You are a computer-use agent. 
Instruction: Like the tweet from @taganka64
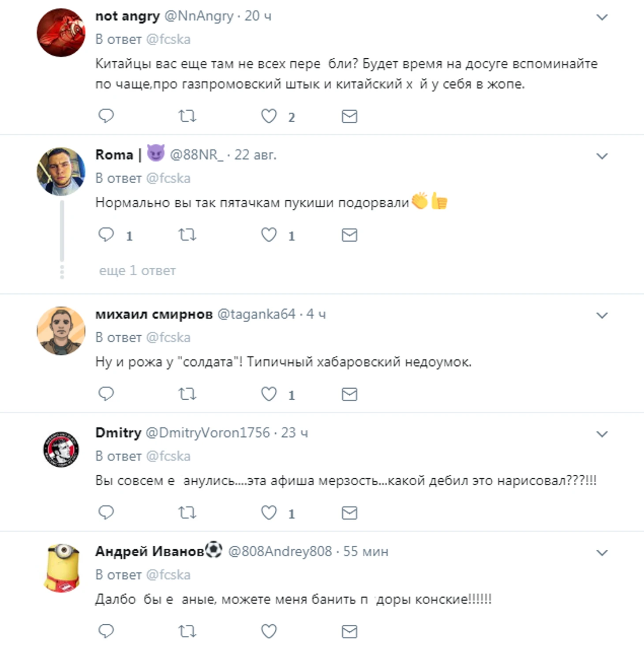pos(269,394)
